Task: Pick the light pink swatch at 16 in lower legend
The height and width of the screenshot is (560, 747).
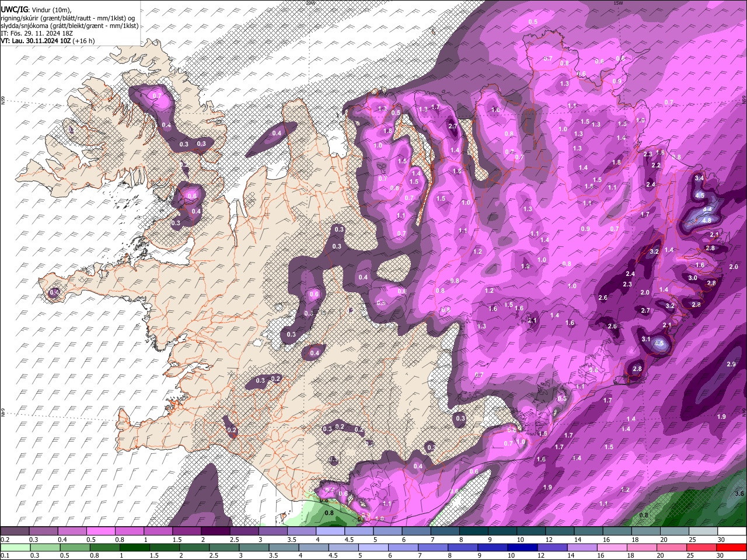Action: [x=612, y=548]
